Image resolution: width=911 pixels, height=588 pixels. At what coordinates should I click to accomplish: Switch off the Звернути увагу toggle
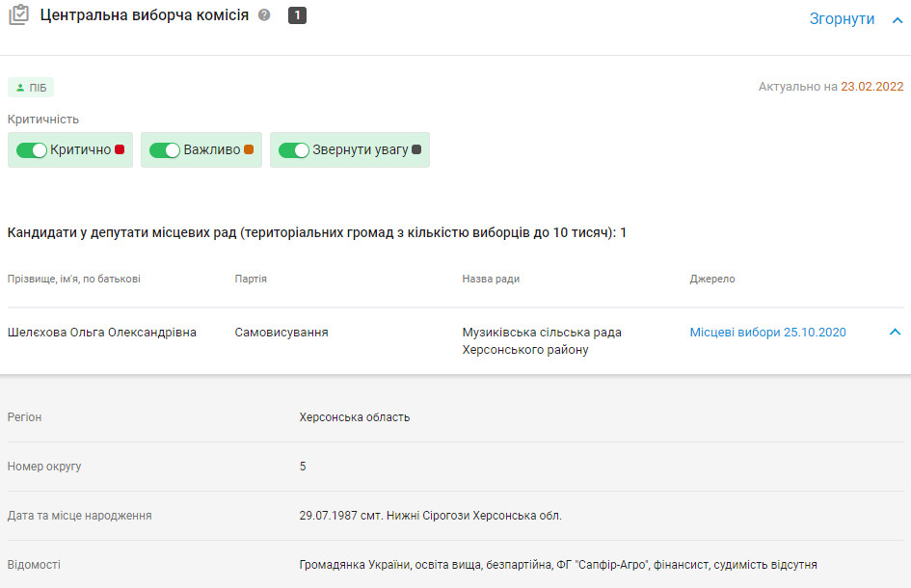[x=293, y=150]
